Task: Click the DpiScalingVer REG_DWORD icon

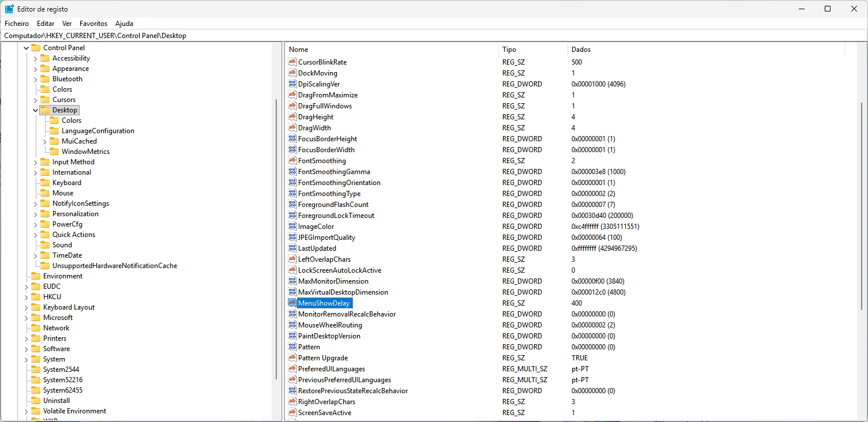Action: click(x=292, y=84)
